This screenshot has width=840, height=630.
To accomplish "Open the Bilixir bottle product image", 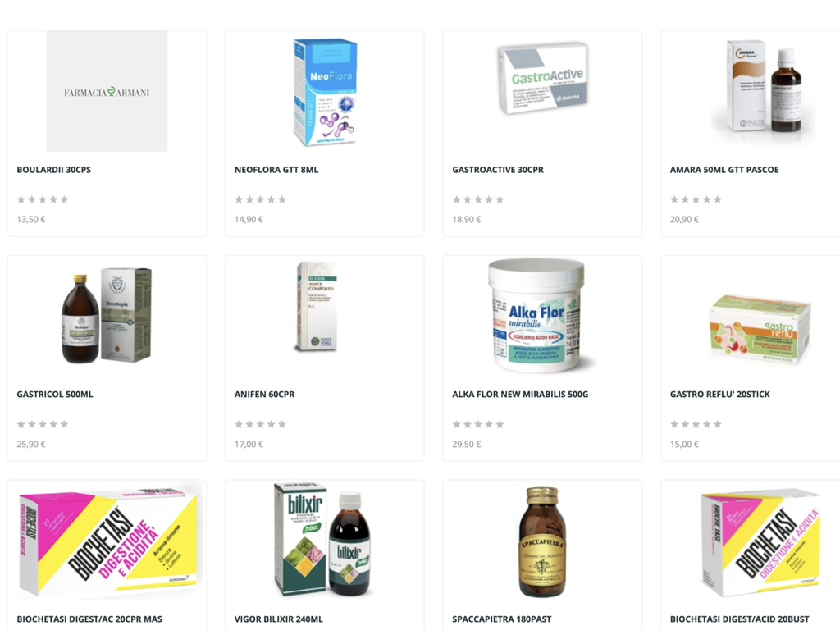I will [x=323, y=539].
